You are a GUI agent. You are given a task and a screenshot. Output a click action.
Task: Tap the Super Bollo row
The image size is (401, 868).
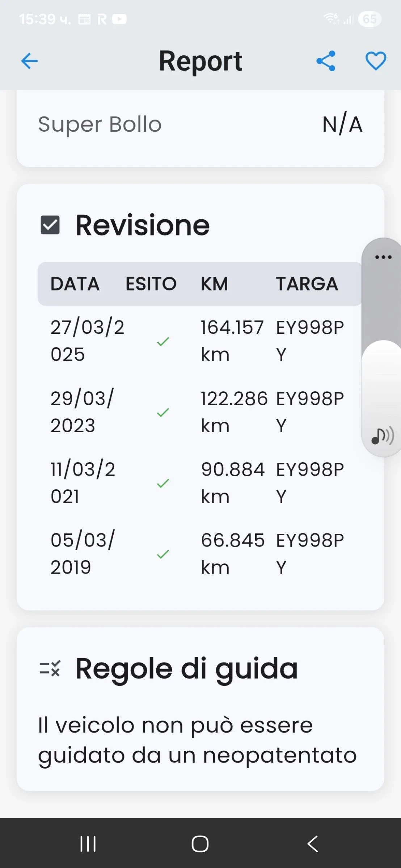(x=200, y=125)
